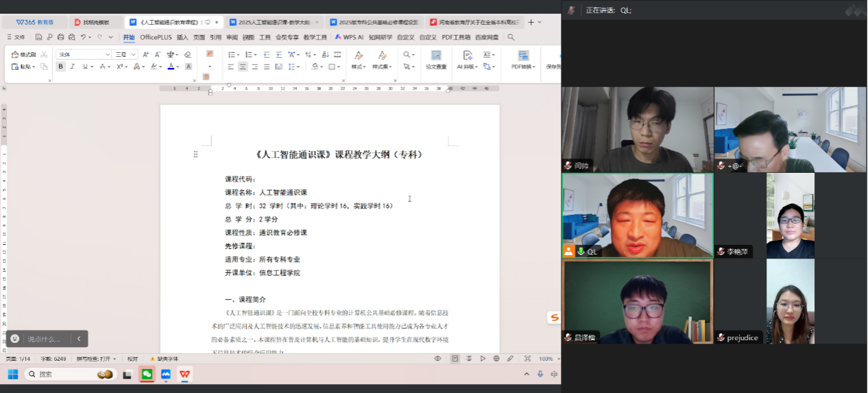
Task: Click the print icon in quick access toolbar
Action: pyautogui.click(x=61, y=37)
